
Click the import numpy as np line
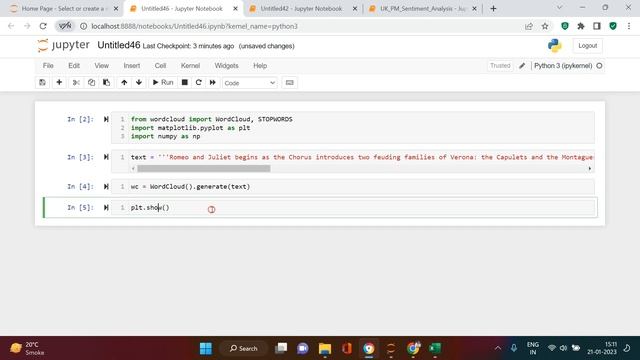coord(165,136)
